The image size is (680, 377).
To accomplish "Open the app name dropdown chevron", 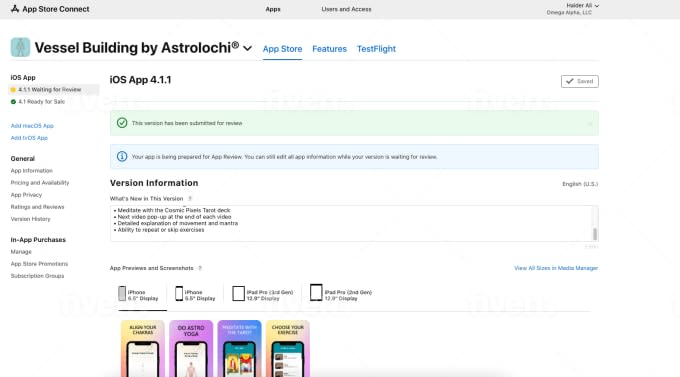I will click(x=247, y=48).
